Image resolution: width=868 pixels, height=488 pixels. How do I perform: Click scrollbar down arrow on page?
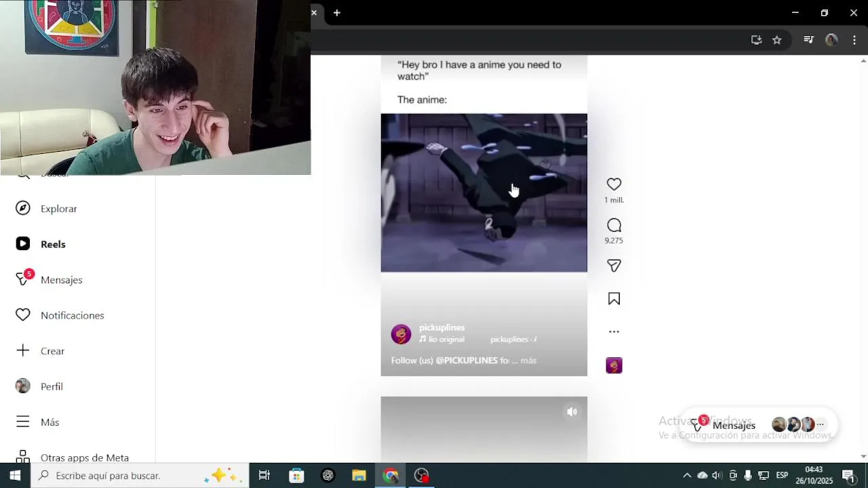(x=863, y=457)
